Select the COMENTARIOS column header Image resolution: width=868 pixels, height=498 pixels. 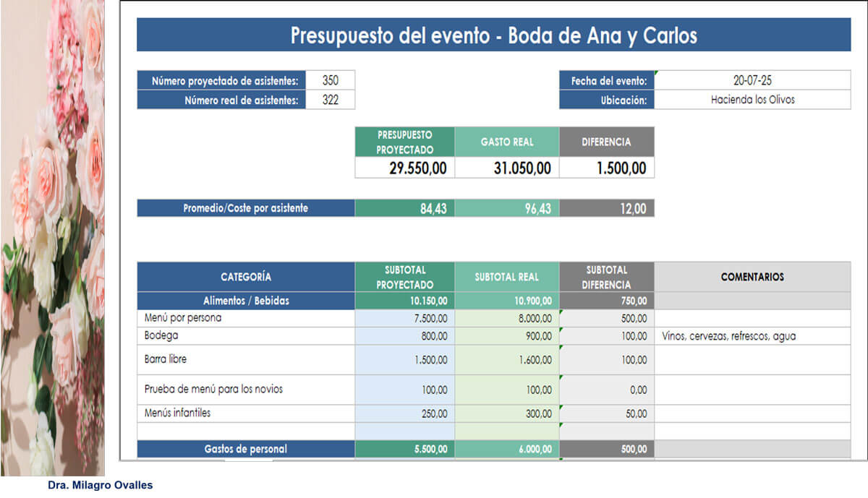point(752,277)
